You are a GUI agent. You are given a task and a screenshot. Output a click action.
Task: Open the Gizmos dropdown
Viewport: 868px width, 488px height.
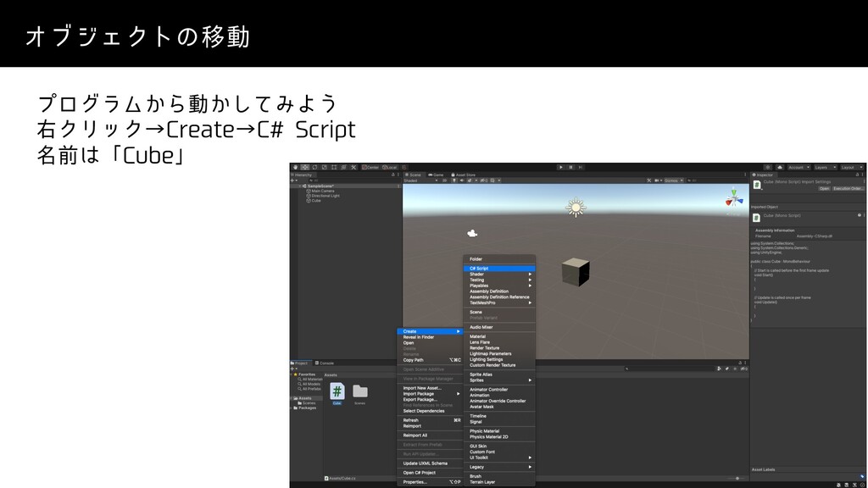click(x=673, y=180)
